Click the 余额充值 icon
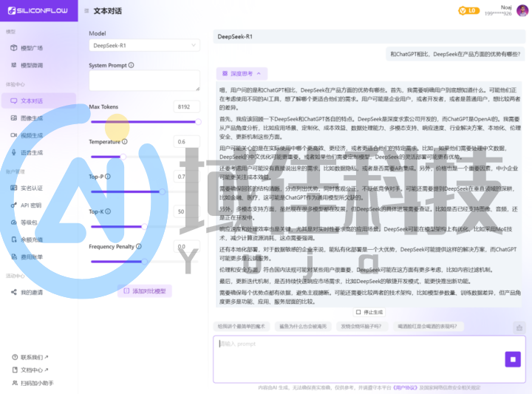This screenshot has height=394, width=532. (x=13, y=240)
